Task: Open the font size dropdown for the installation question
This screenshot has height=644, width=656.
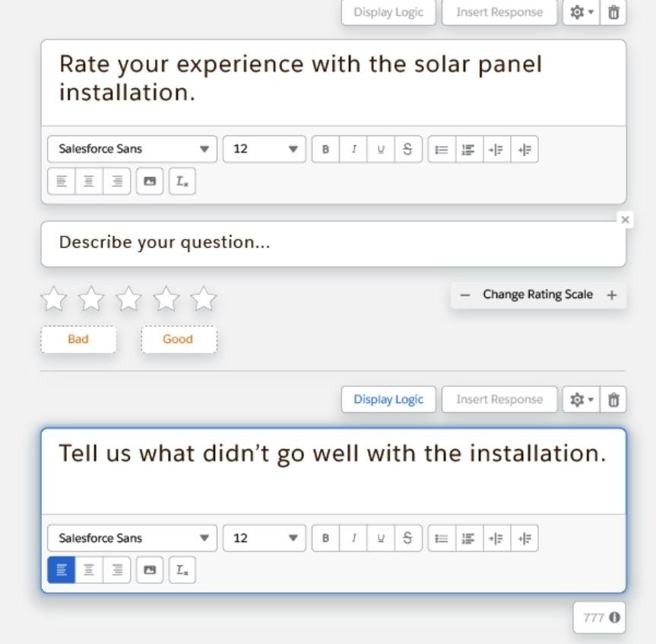Action: (x=265, y=538)
